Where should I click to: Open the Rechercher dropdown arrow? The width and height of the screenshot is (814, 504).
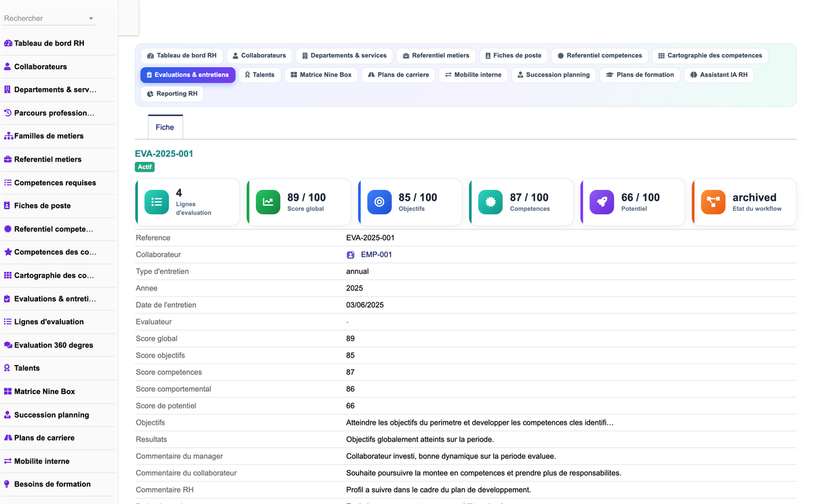[91, 19]
